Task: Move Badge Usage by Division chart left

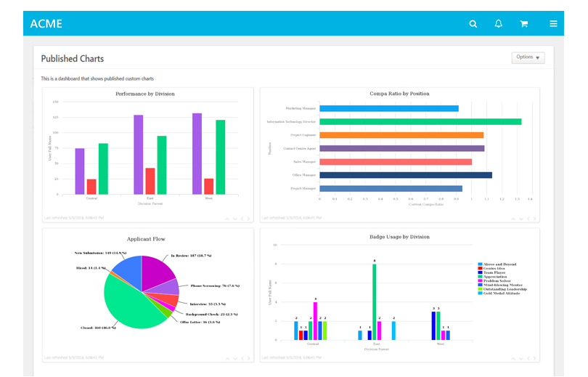Action: (x=528, y=359)
